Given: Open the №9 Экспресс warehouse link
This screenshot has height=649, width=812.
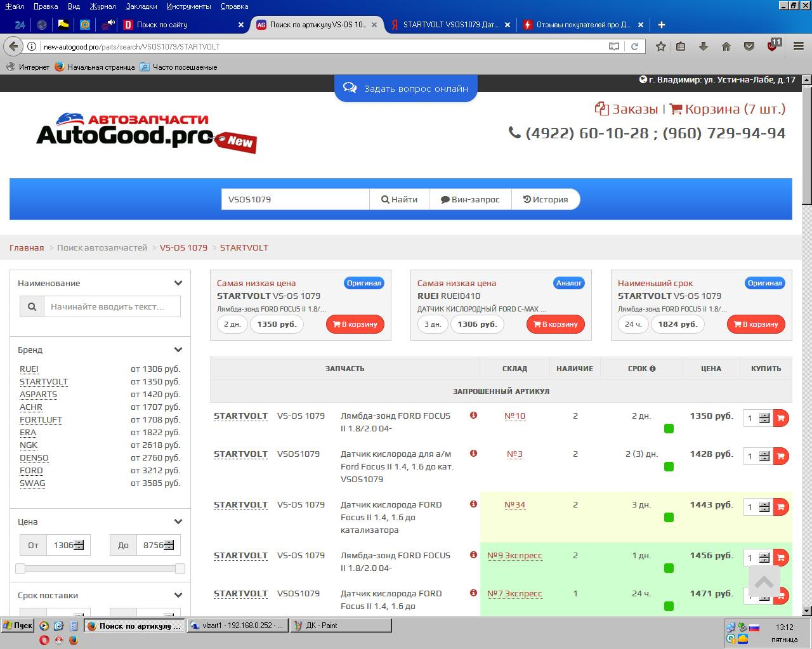Looking at the screenshot, I should 514,555.
